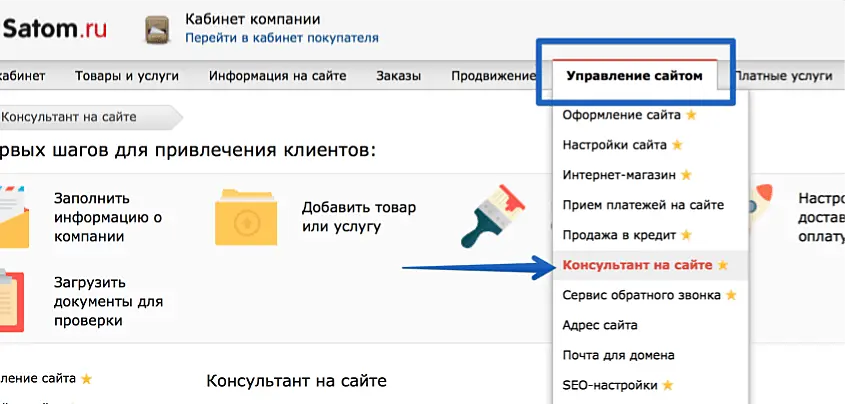Click the delivery and payment setup link
This screenshot has height=404, width=845.
[821, 218]
